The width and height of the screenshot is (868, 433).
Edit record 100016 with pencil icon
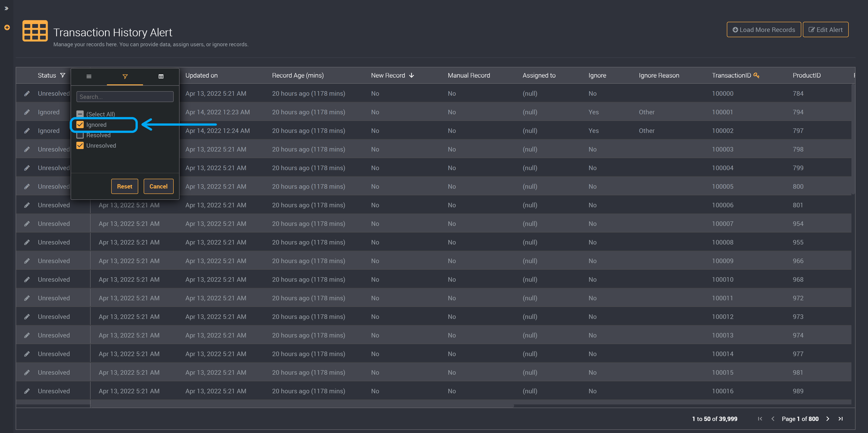click(x=27, y=391)
